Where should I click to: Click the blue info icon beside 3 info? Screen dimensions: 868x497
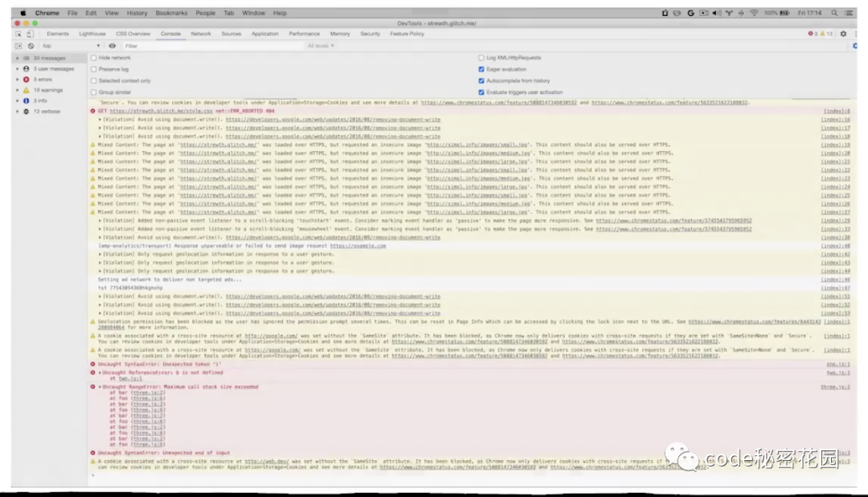pos(26,100)
